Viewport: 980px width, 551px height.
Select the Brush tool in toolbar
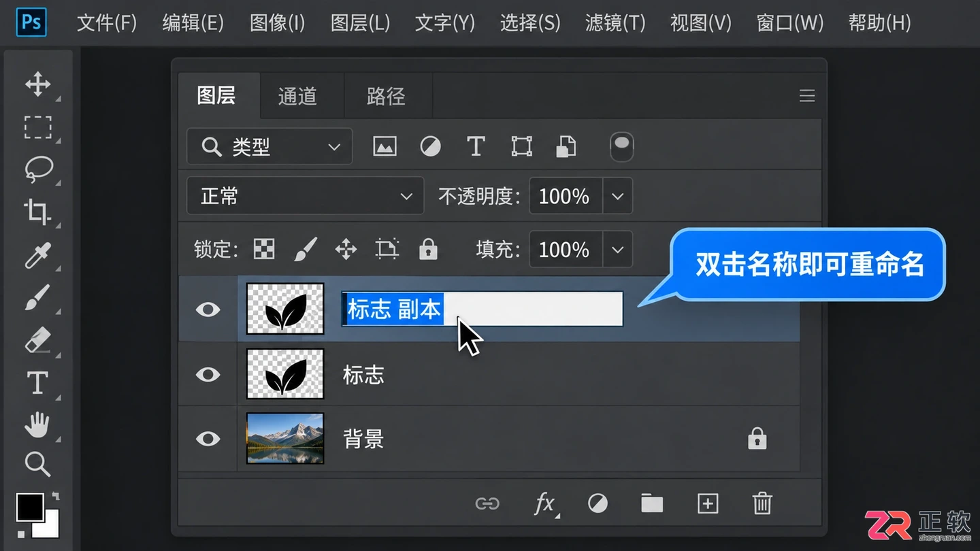click(37, 297)
